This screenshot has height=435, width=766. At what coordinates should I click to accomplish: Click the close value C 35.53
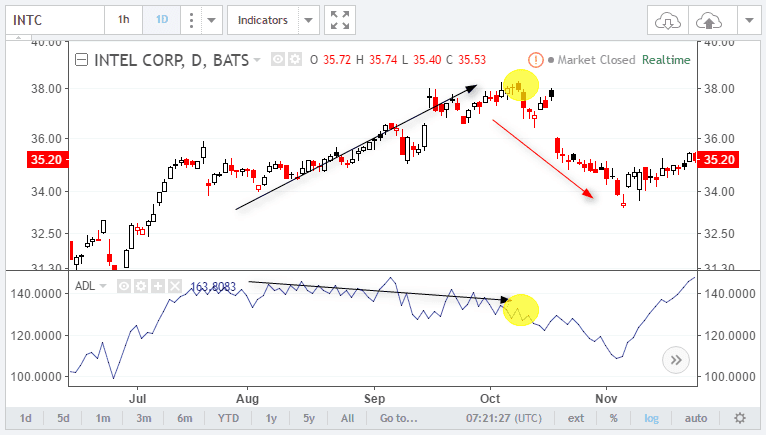[465, 60]
